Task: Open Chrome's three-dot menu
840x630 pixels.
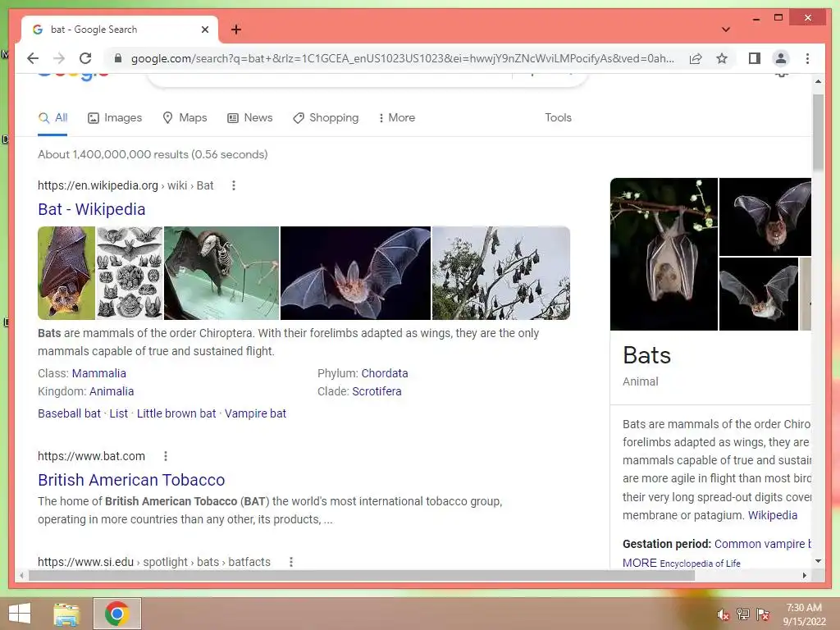Action: (x=807, y=58)
